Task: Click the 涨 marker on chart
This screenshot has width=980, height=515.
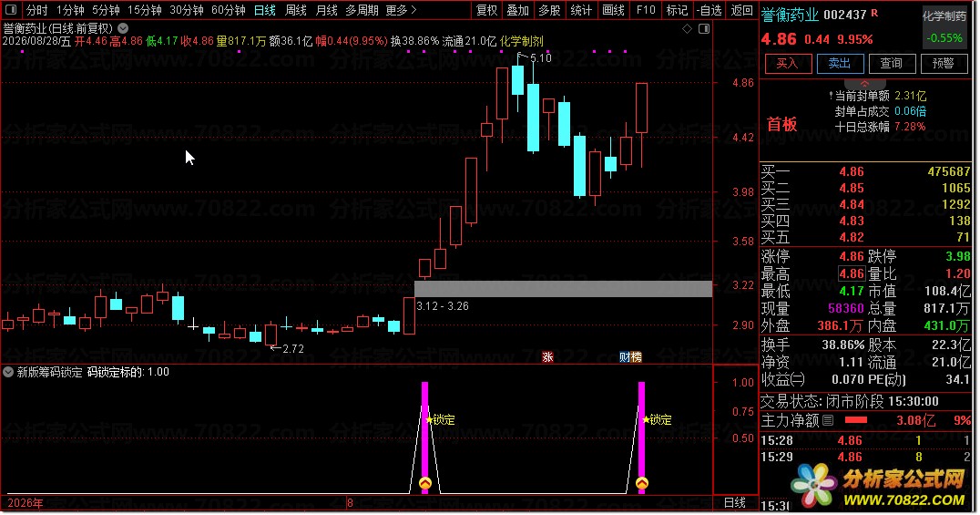Action: (x=547, y=356)
